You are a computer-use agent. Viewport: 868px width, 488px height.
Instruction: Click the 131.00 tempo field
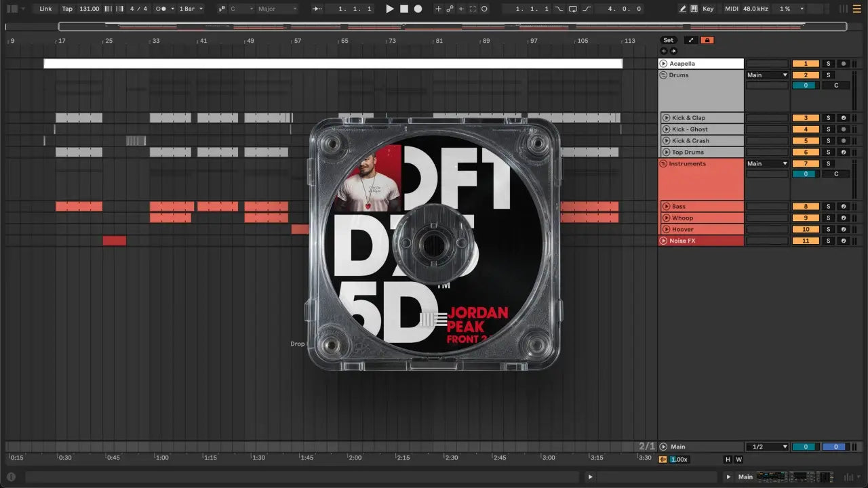click(x=89, y=9)
